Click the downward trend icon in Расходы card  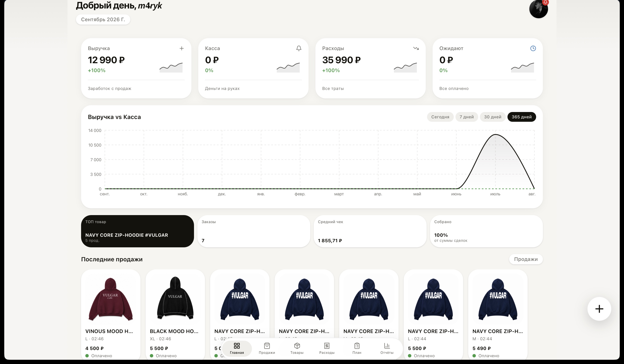pyautogui.click(x=416, y=49)
